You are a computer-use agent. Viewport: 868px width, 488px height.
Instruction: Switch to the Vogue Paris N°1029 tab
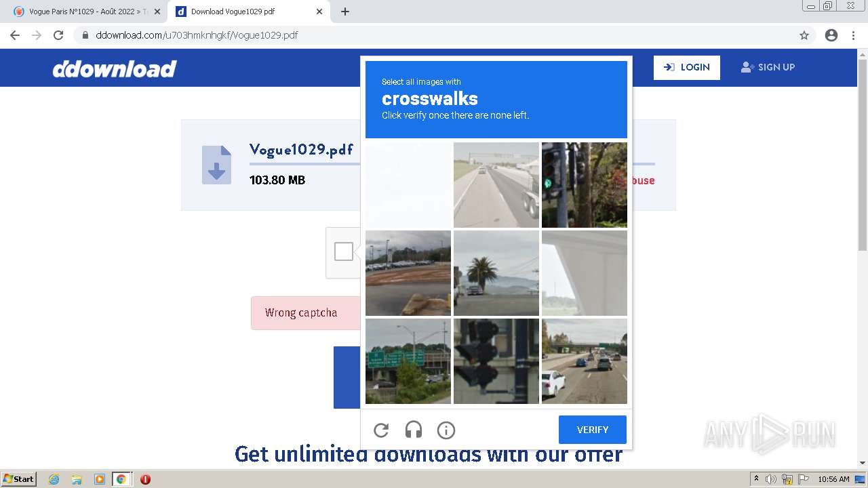coord(87,12)
